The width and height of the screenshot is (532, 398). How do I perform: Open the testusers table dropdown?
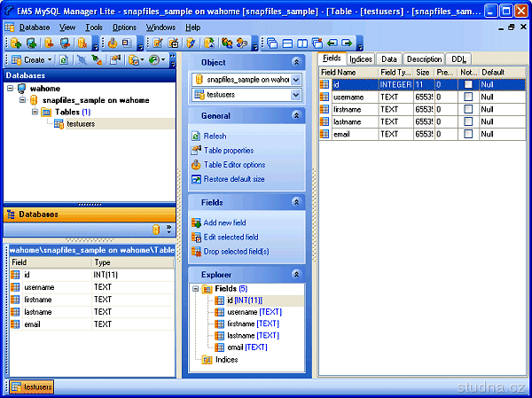(x=297, y=94)
